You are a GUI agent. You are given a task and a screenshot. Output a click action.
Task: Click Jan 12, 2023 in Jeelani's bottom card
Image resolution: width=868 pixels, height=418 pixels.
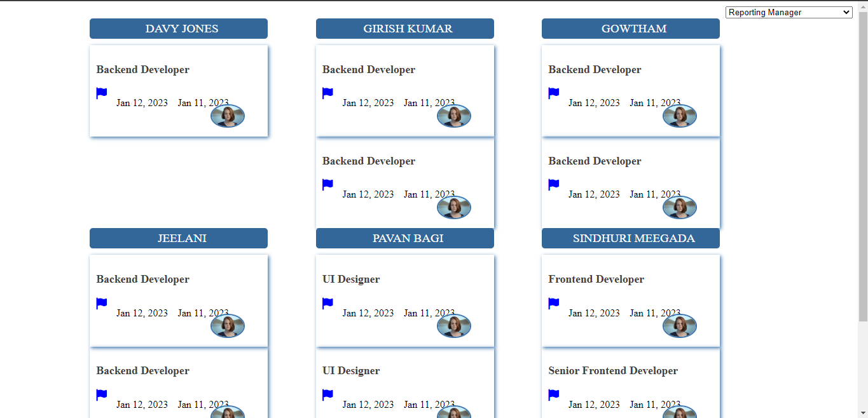click(x=142, y=405)
